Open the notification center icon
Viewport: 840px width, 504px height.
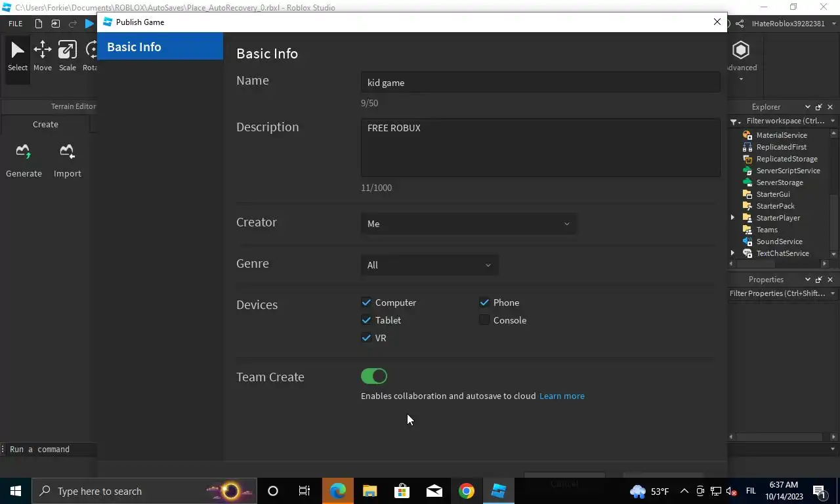click(x=820, y=491)
